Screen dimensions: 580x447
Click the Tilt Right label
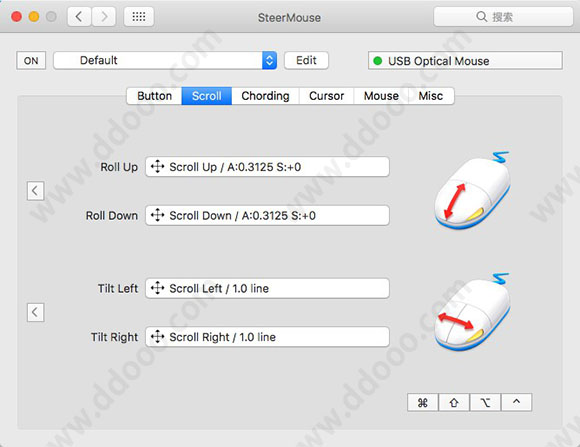point(114,337)
